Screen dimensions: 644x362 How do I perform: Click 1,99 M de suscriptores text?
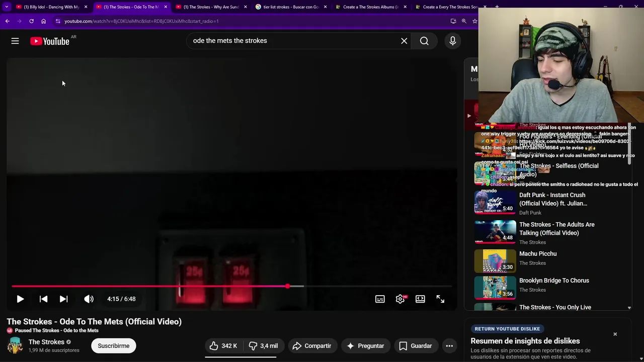click(x=54, y=350)
